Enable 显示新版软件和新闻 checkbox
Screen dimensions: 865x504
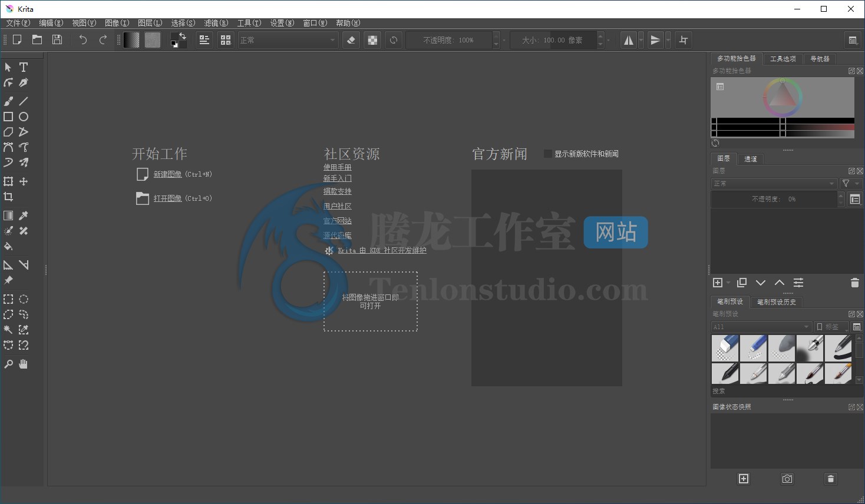click(x=547, y=154)
